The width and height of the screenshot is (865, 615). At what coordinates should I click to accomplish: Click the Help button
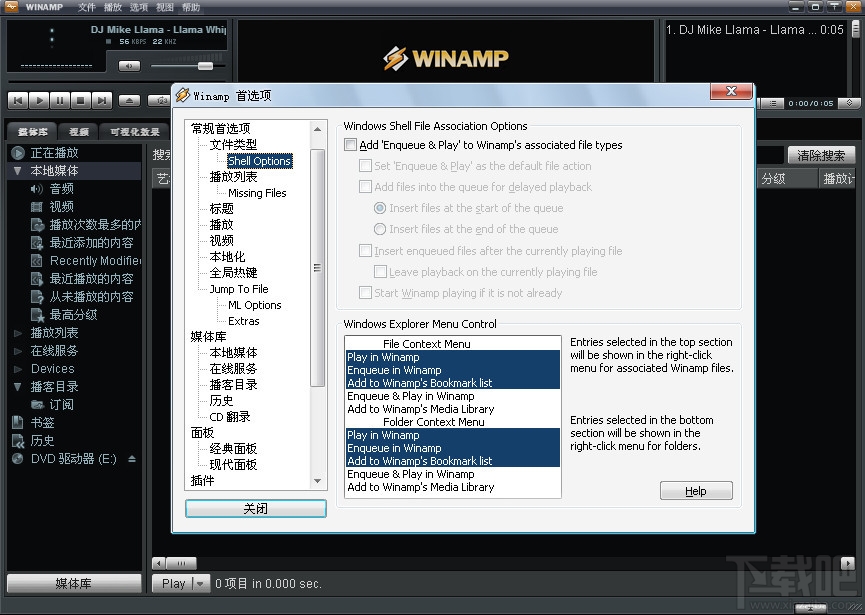tap(696, 490)
